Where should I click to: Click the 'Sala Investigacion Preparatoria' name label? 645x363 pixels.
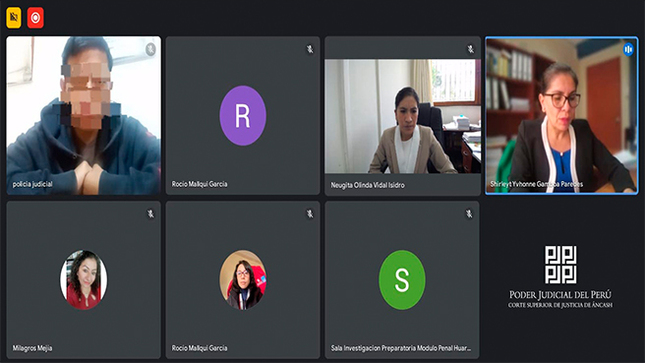(401, 348)
